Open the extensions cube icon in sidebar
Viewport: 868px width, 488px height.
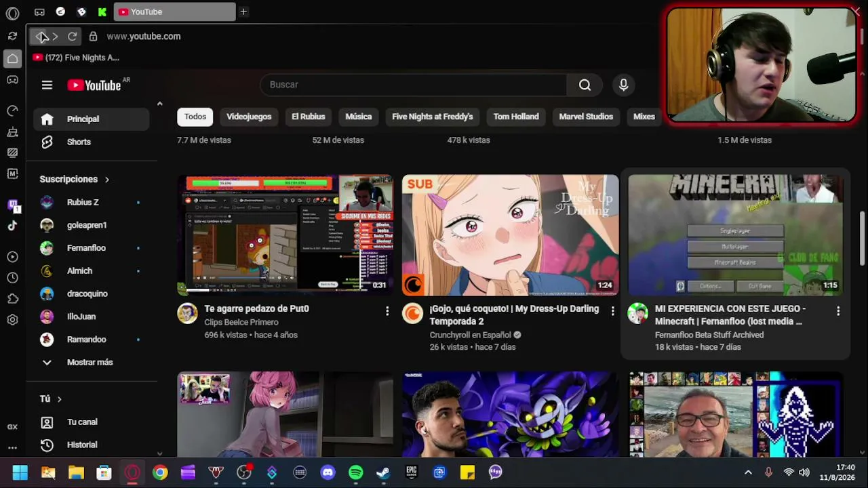[x=12, y=299]
